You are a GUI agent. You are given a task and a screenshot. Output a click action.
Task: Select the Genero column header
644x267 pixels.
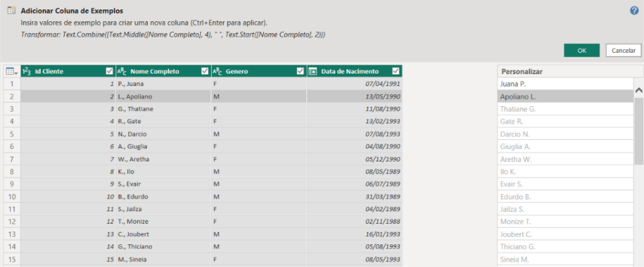(258, 72)
